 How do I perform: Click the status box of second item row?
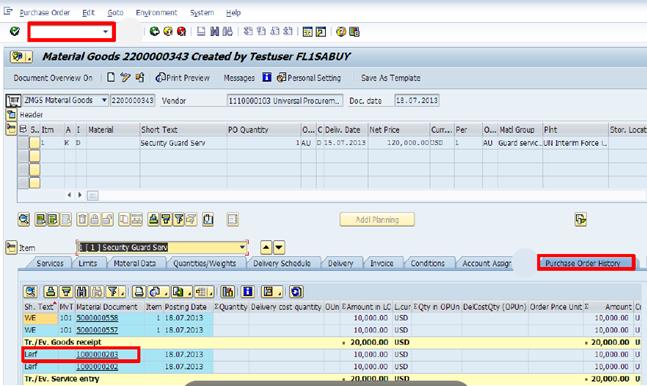click(x=35, y=156)
